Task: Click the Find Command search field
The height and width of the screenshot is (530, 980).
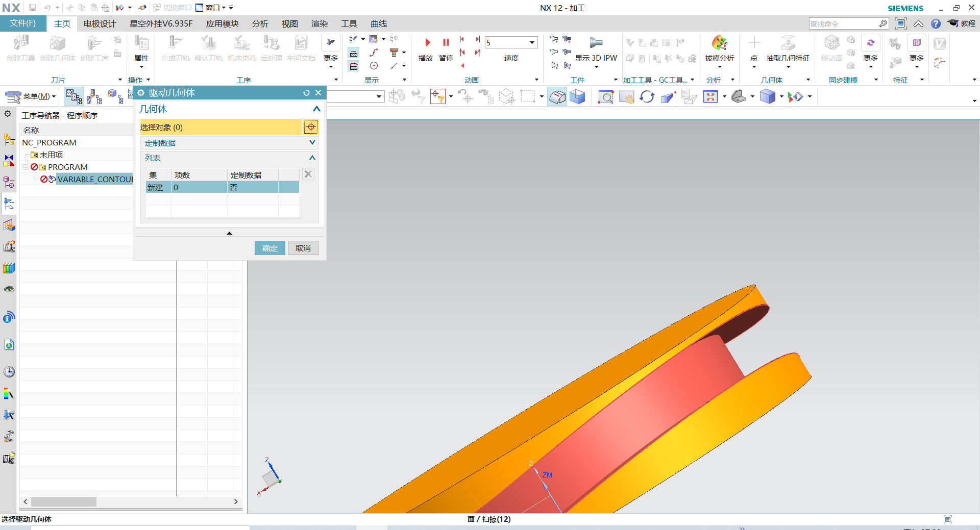Action: click(x=843, y=23)
